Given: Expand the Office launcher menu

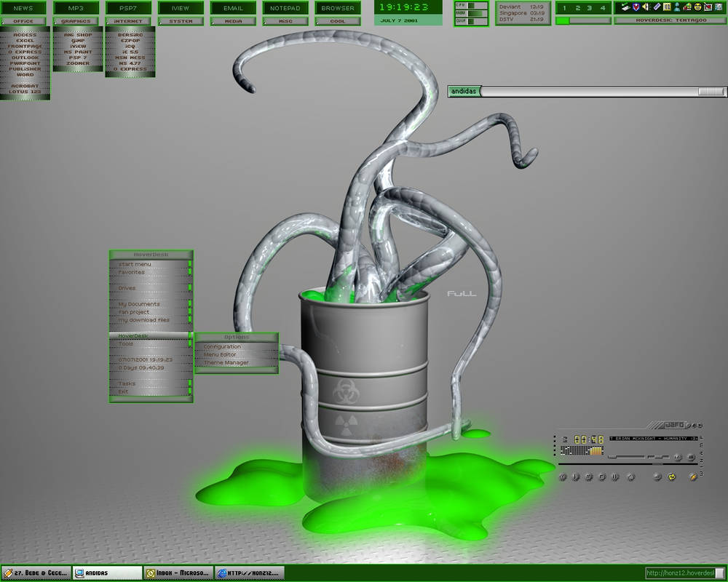Looking at the screenshot, I should tap(23, 21).
